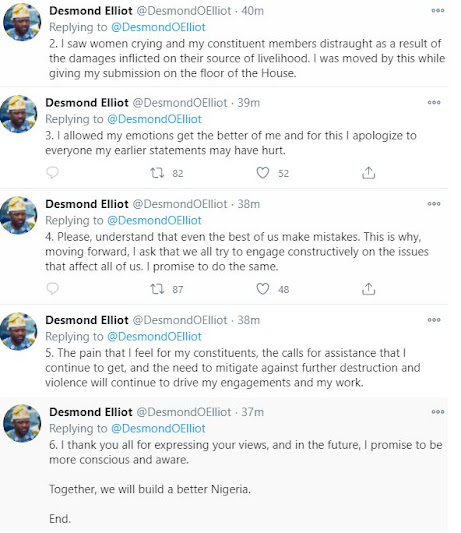The height and width of the screenshot is (533, 461).
Task: Like the tweet with 52 likes
Action: 262,173
